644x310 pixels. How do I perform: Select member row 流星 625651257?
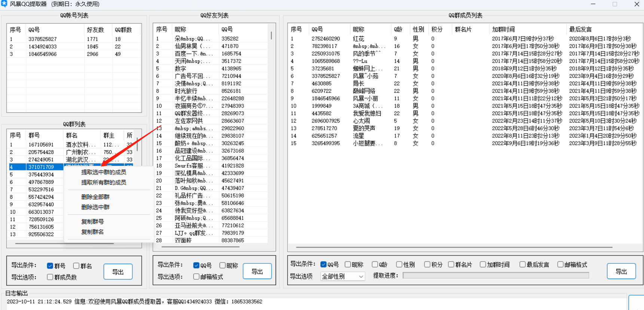pos(465,136)
